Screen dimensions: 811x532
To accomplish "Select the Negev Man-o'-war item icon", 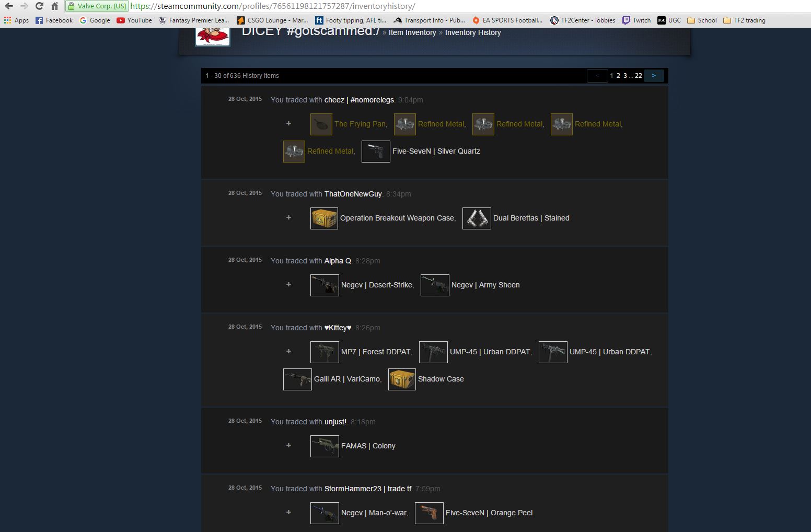I will (x=324, y=513).
